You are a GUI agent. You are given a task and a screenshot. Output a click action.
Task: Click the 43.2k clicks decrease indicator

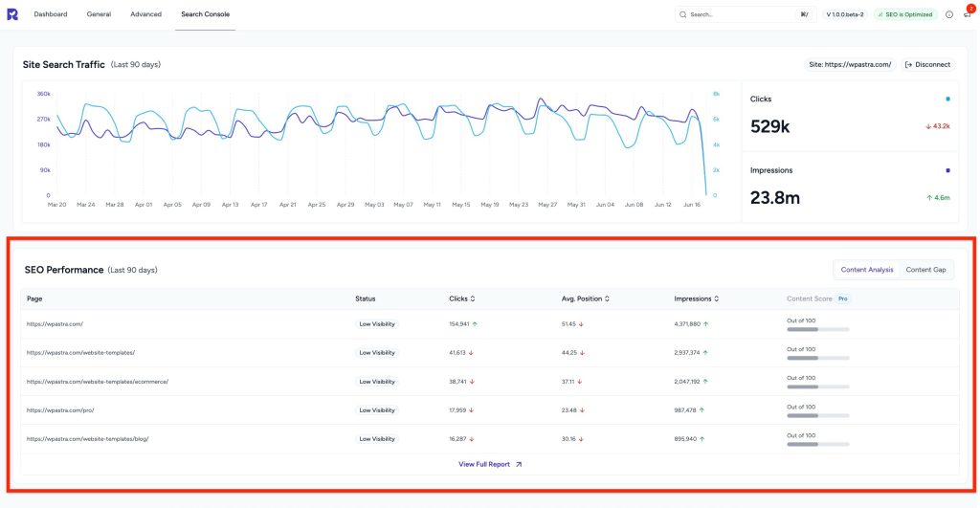(938, 126)
